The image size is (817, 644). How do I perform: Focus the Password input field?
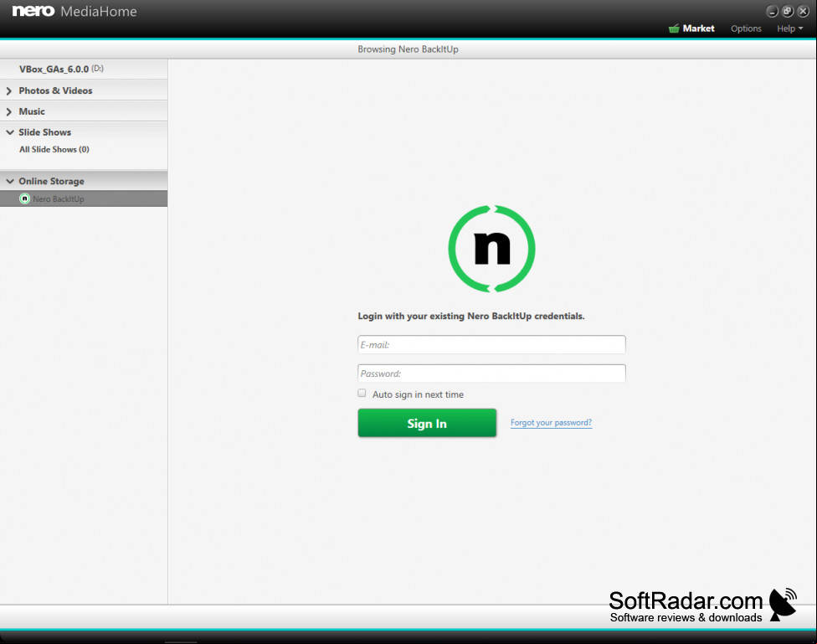pyautogui.click(x=491, y=374)
